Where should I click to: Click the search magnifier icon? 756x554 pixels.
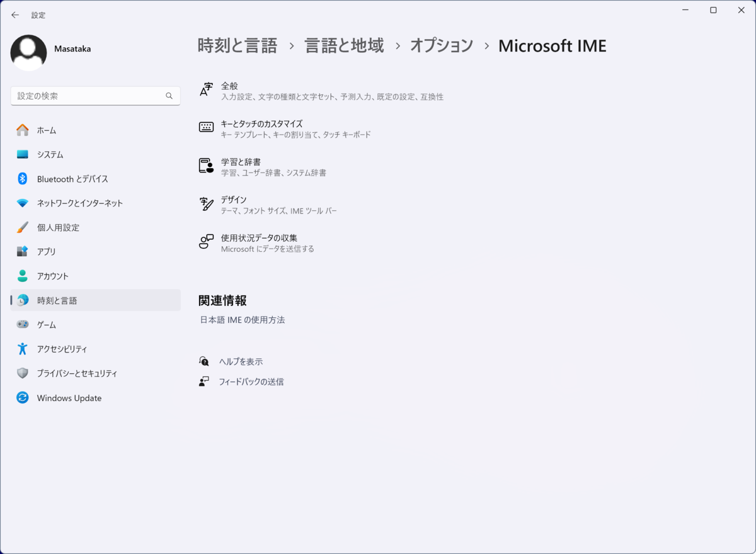tap(169, 96)
